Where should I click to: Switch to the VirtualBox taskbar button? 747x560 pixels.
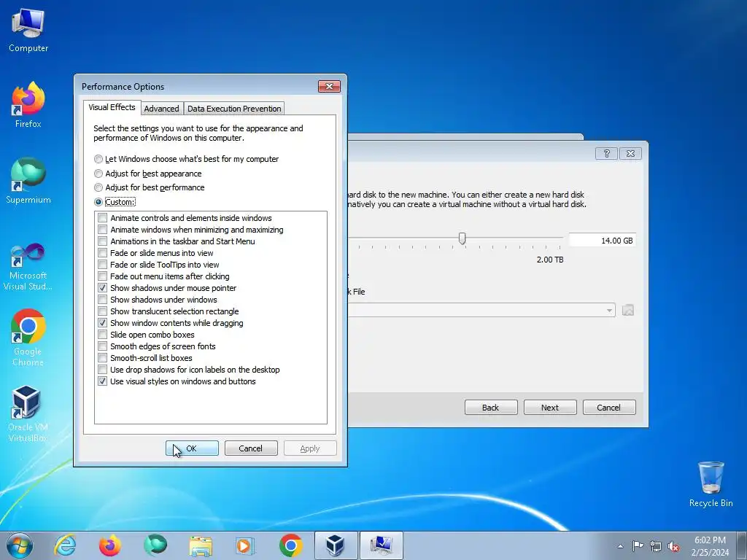336,545
